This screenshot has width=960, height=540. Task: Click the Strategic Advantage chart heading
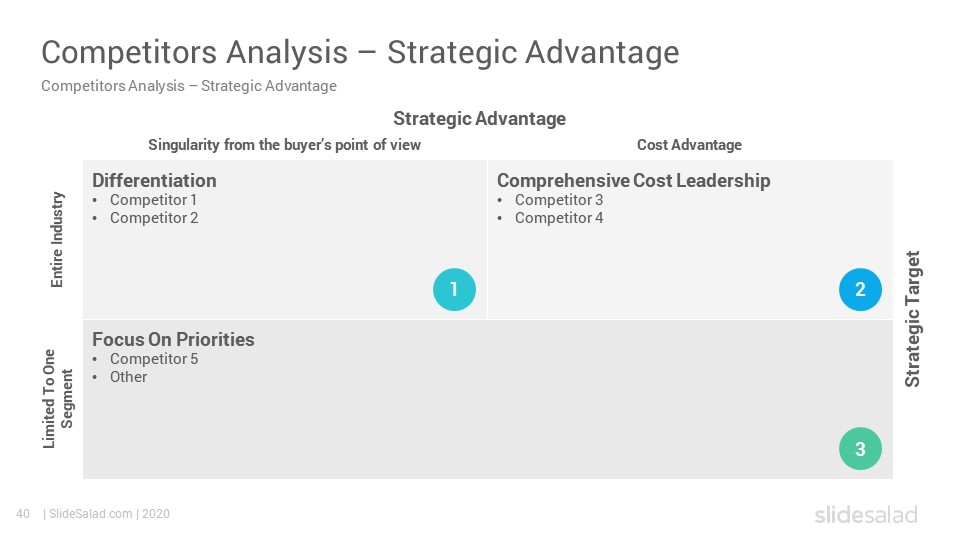(x=479, y=118)
